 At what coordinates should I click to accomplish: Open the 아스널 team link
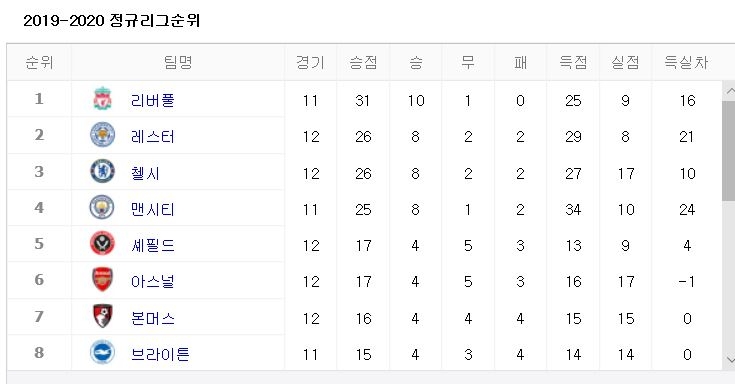tap(152, 281)
